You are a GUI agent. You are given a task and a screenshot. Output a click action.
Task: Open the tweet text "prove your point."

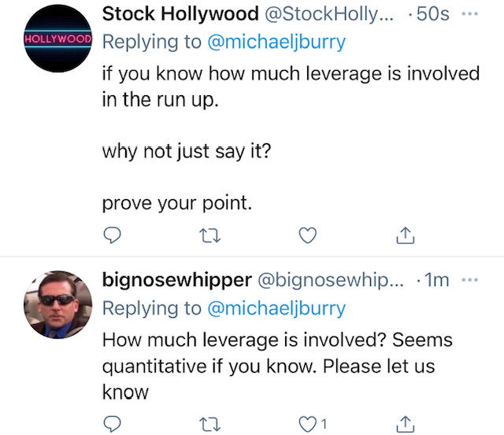(x=176, y=202)
